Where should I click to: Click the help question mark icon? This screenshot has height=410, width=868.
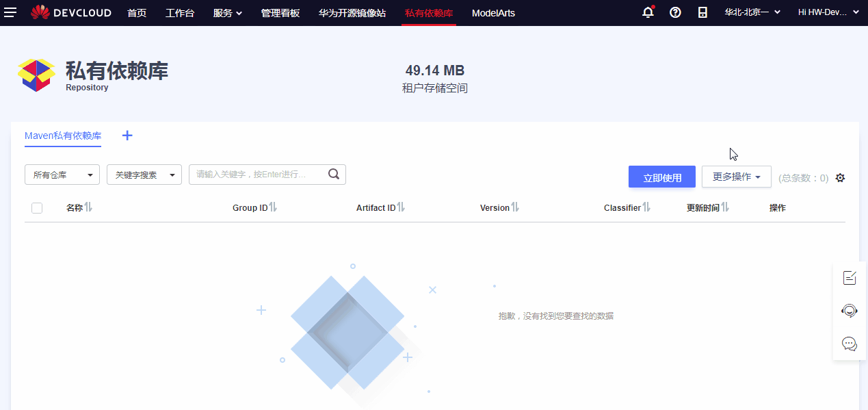point(675,12)
